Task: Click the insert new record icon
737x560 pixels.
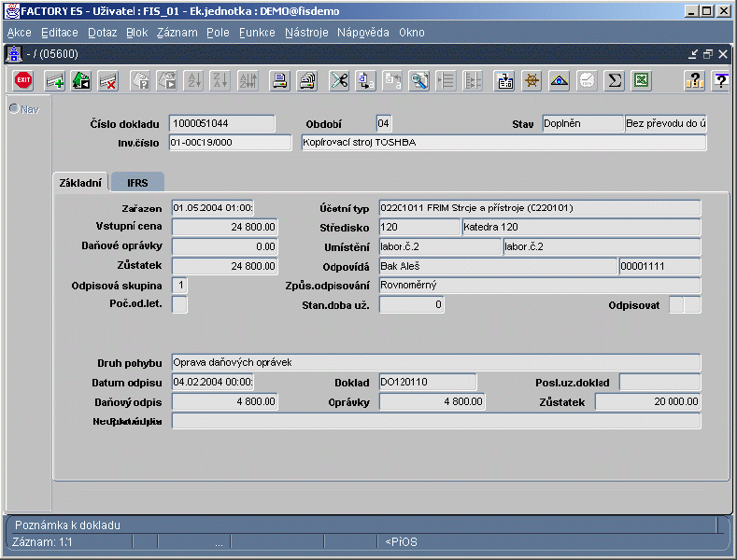Action: (55, 81)
